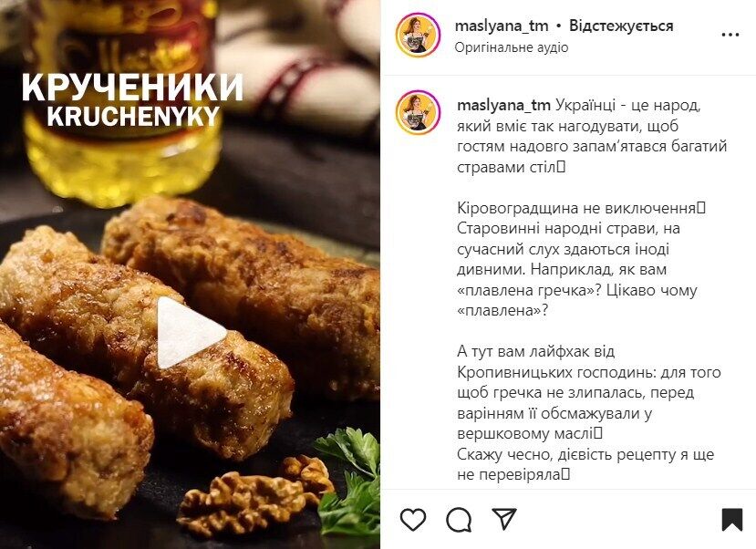Screen dimensions: 756x549
Task: Play the Kruchenyky video
Action: [x=190, y=332]
